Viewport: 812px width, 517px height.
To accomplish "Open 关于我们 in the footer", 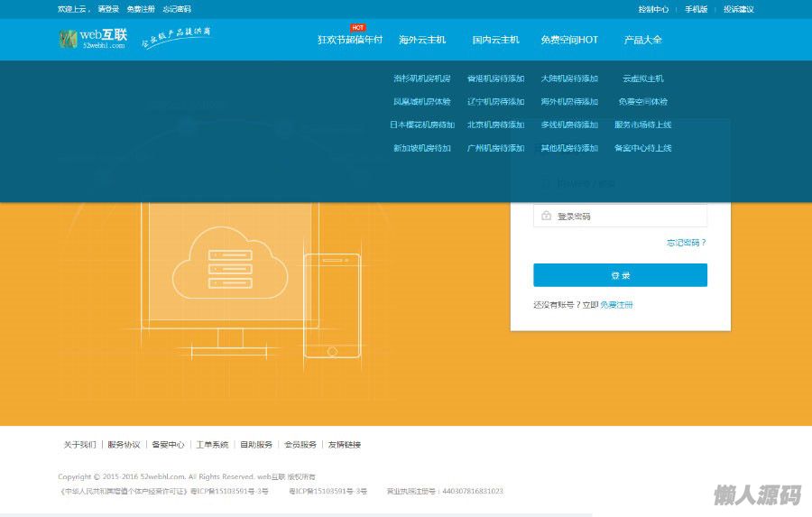I will pyautogui.click(x=79, y=445).
